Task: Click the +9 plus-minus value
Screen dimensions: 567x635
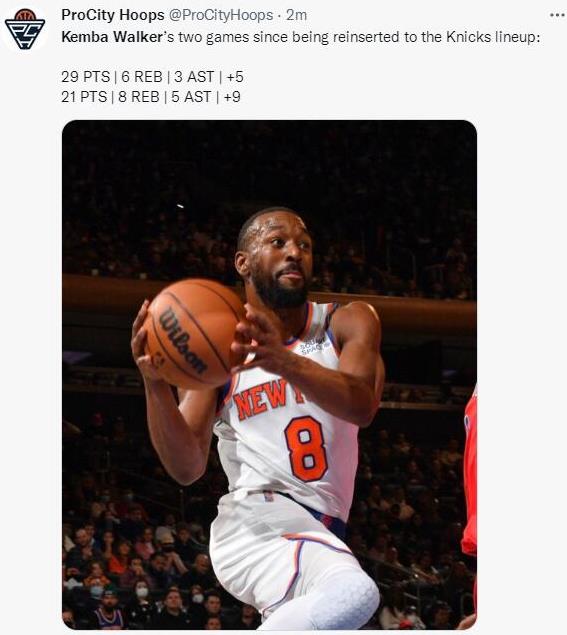Action: pos(232,97)
